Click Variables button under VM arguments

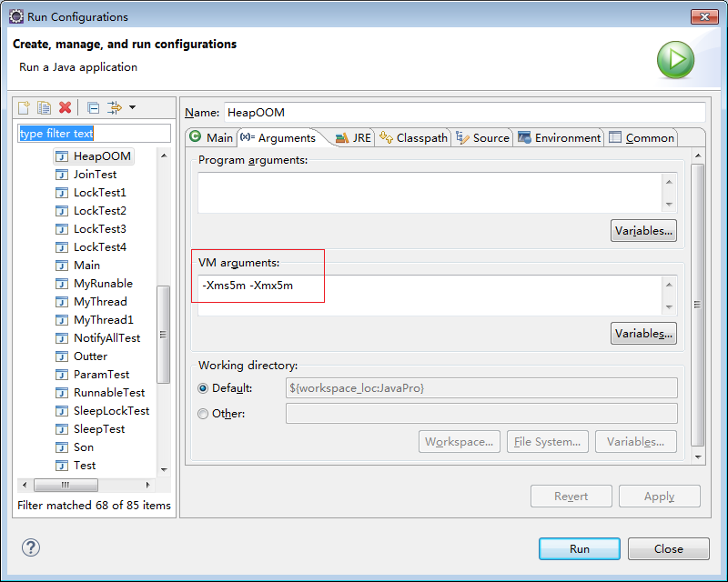point(643,334)
